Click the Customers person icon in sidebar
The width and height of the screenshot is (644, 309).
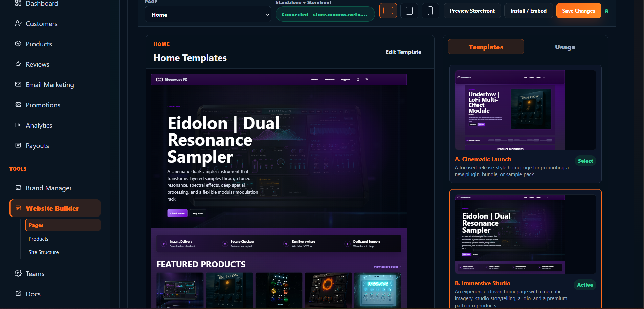point(18,23)
